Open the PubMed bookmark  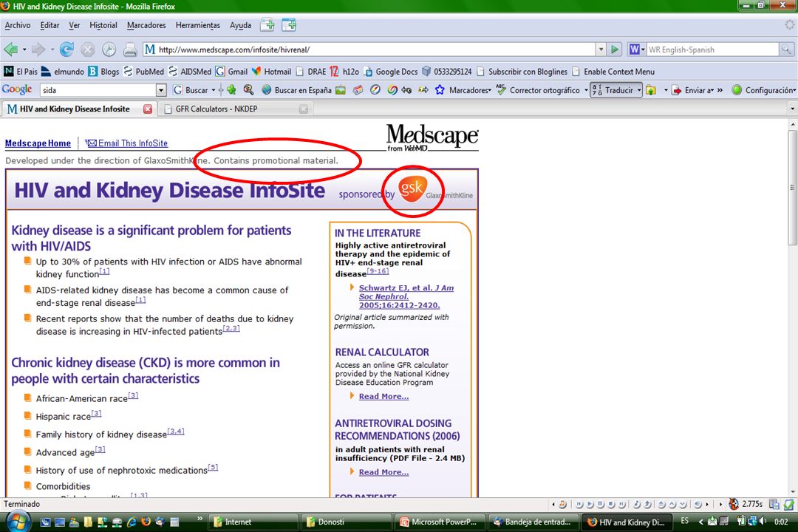click(x=143, y=71)
